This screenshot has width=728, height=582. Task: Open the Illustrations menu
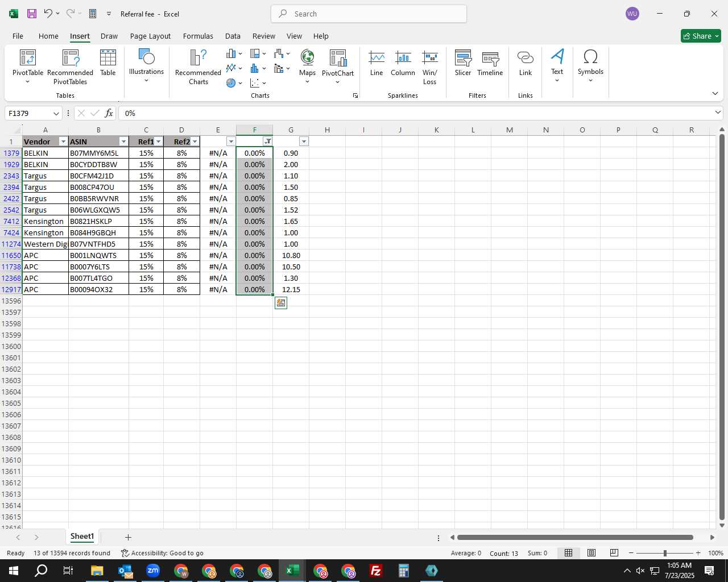coord(146,66)
